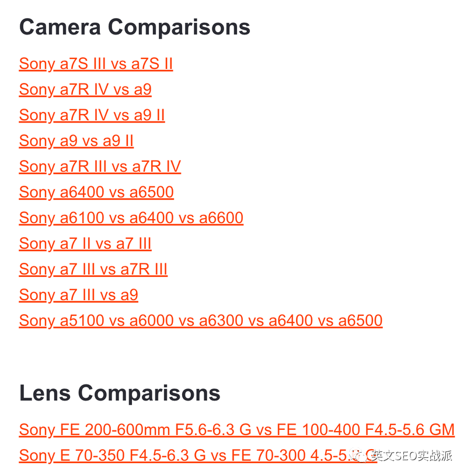The height and width of the screenshot is (476, 467).
Task: Click the Lens Comparisons heading
Action: (120, 393)
